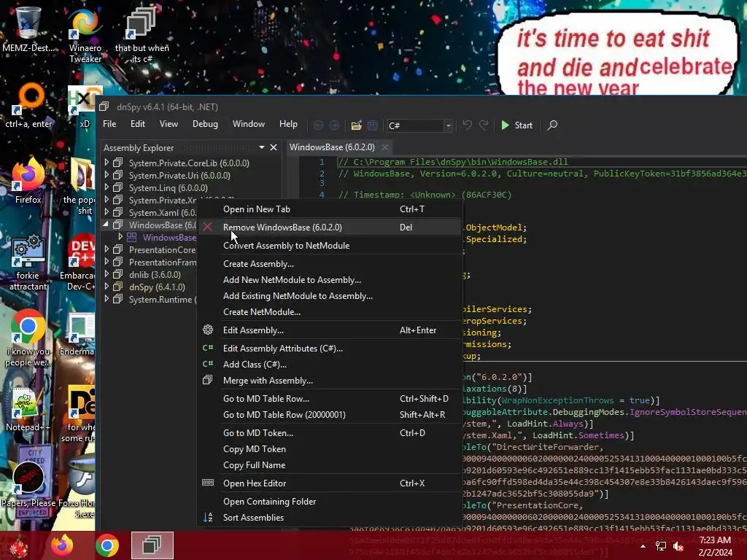The height and width of the screenshot is (560, 747).
Task: Click the Firefox desktop shortcut
Action: click(x=28, y=181)
